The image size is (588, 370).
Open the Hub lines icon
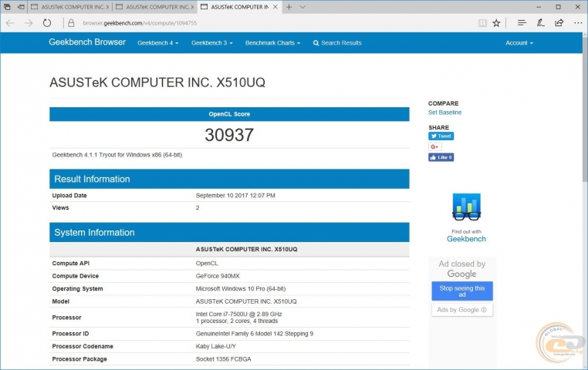pos(522,23)
